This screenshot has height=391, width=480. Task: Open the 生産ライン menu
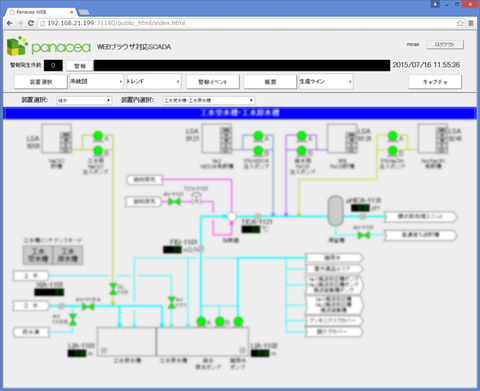click(x=326, y=81)
